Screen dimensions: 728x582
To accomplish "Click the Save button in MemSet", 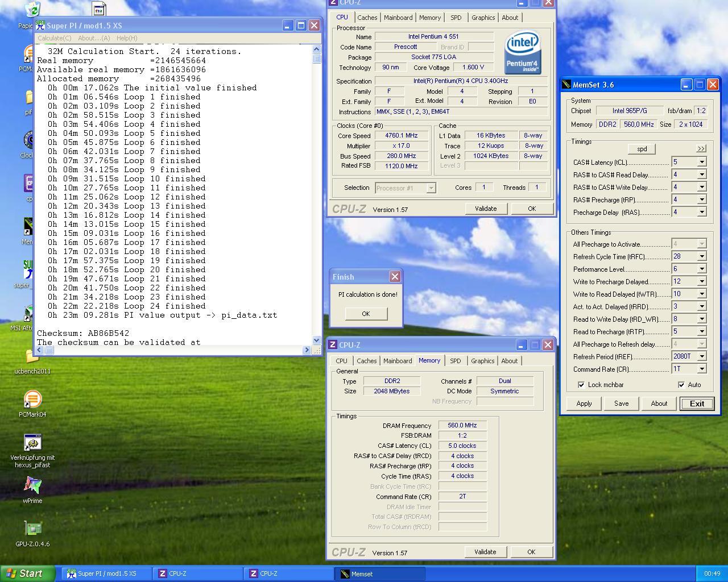I will coord(621,404).
